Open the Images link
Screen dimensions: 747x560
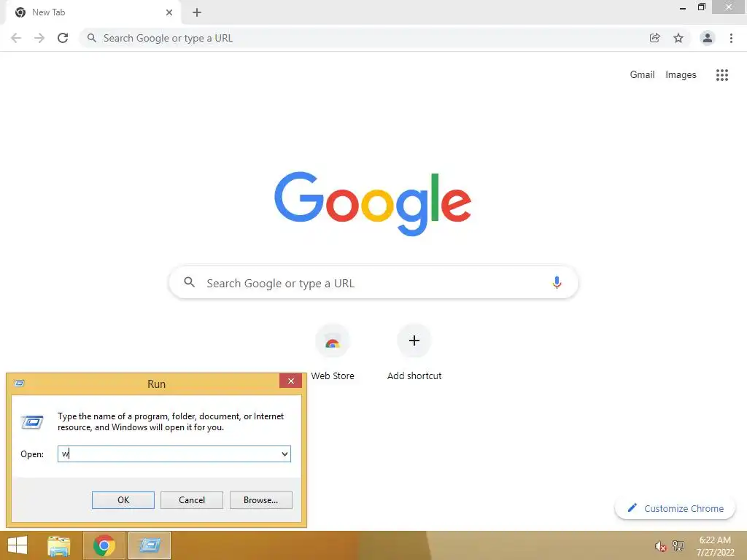681,75
